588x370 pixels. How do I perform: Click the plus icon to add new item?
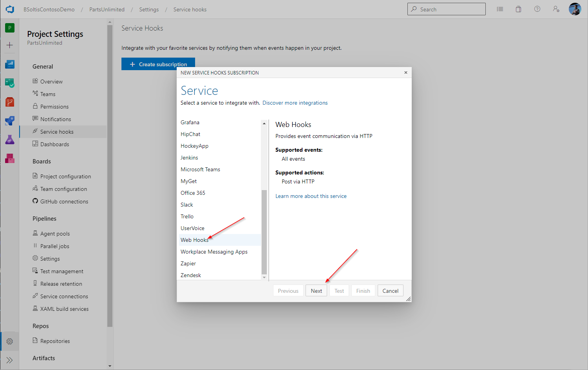[10, 45]
